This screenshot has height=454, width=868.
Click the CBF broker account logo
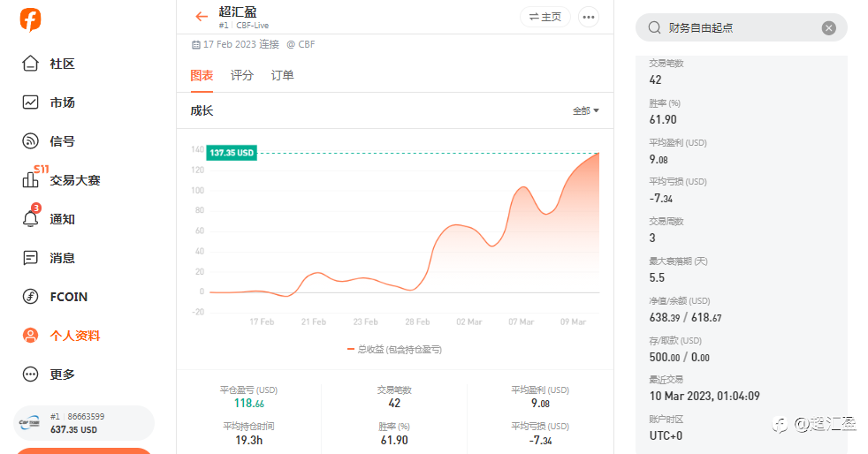30,423
